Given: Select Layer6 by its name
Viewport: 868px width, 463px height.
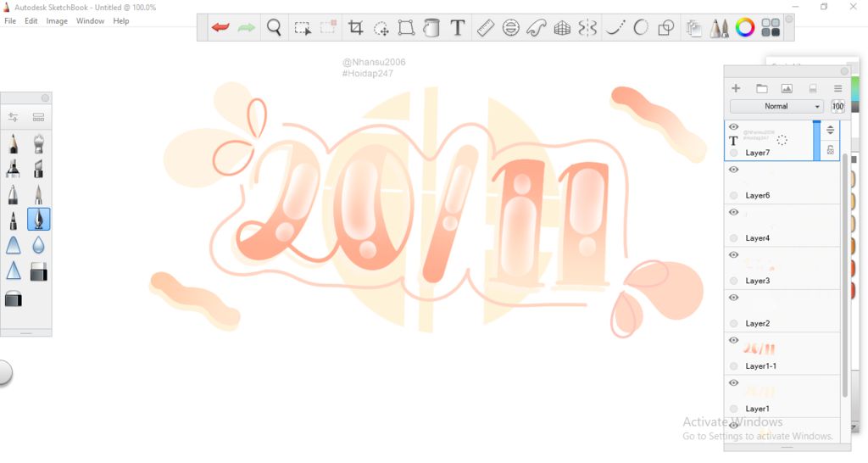Looking at the screenshot, I should (x=757, y=196).
